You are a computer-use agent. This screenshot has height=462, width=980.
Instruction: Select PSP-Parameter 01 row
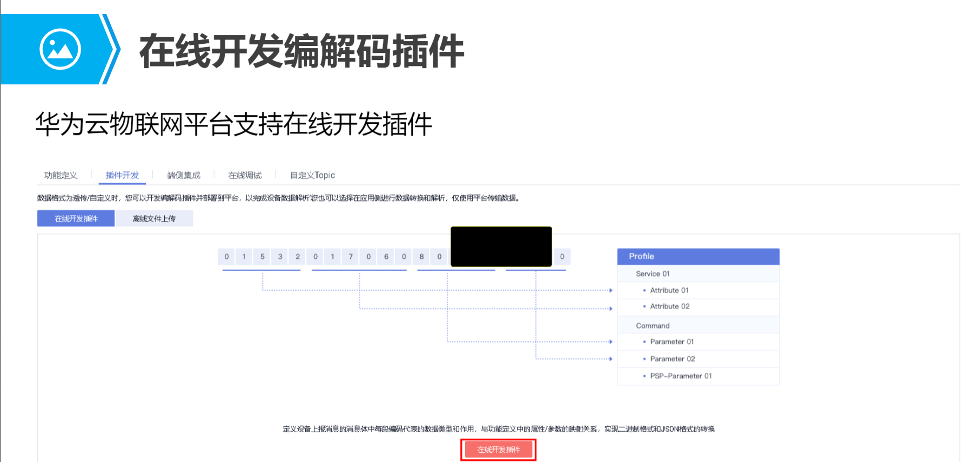pos(698,376)
